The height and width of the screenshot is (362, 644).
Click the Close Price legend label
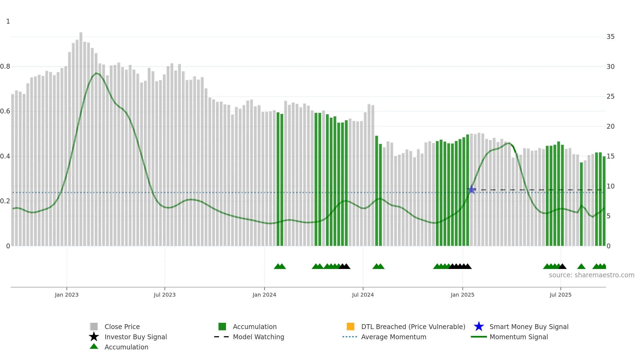122,327
